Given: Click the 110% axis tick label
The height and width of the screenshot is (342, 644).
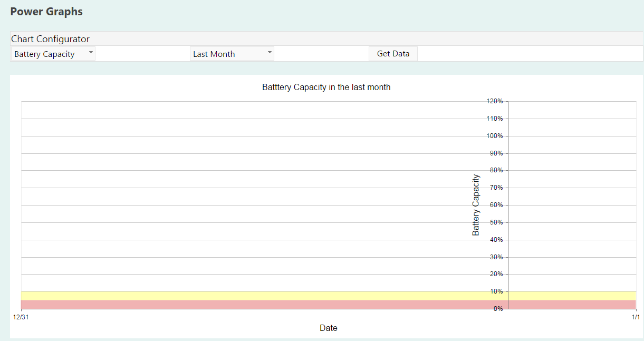Looking at the screenshot, I should click(x=495, y=119).
